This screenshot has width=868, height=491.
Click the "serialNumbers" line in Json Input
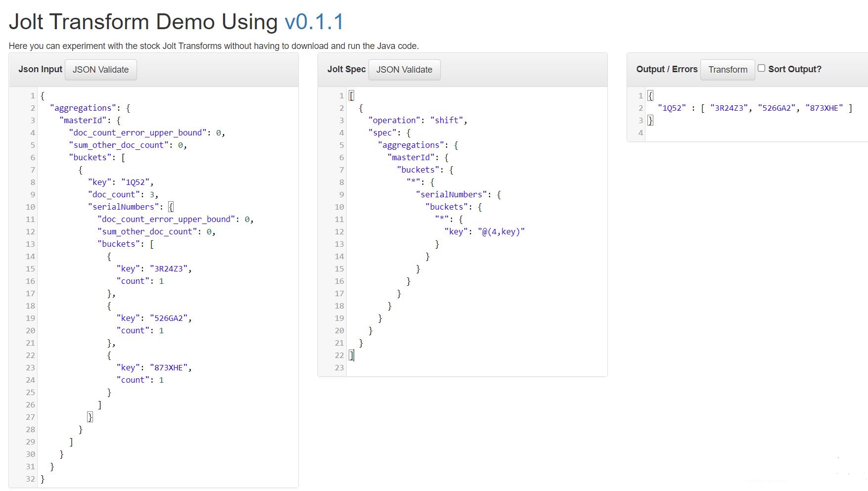tap(131, 207)
